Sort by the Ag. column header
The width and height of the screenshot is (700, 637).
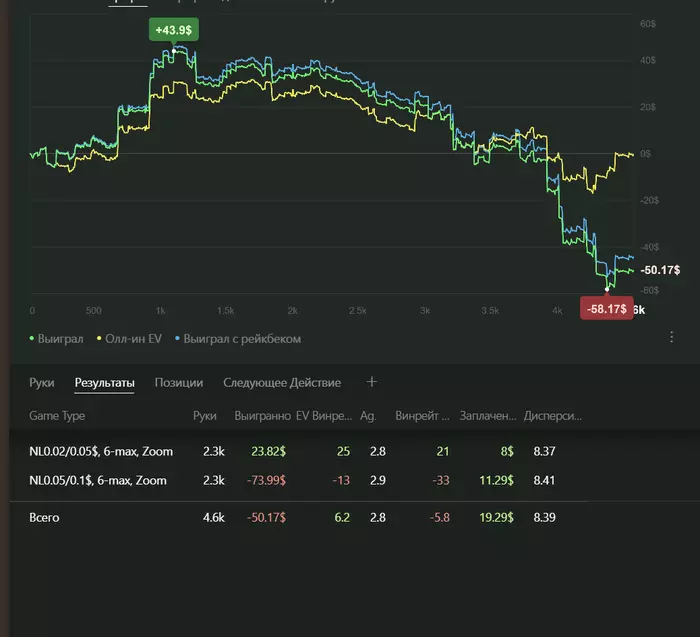point(368,416)
